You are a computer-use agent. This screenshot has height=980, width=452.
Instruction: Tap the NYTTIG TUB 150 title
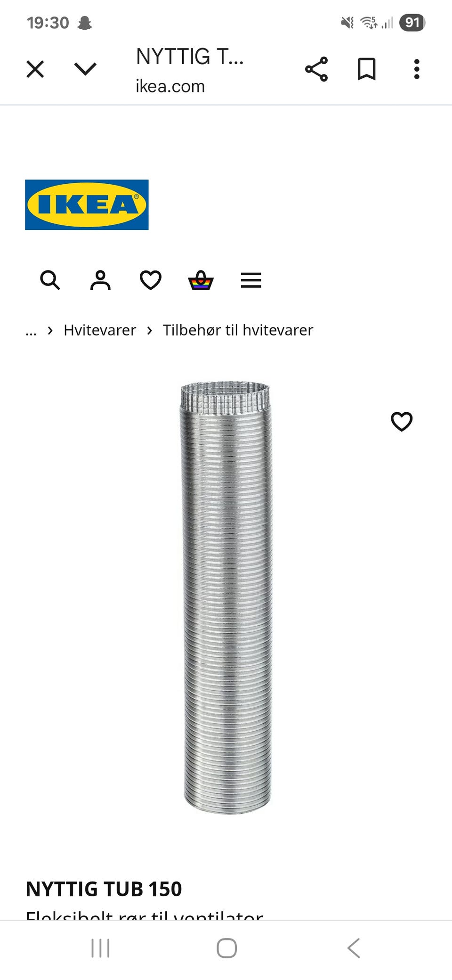point(104,889)
